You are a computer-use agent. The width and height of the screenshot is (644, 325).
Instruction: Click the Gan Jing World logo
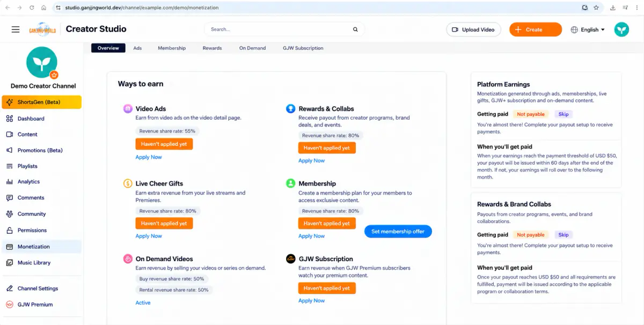tap(42, 29)
